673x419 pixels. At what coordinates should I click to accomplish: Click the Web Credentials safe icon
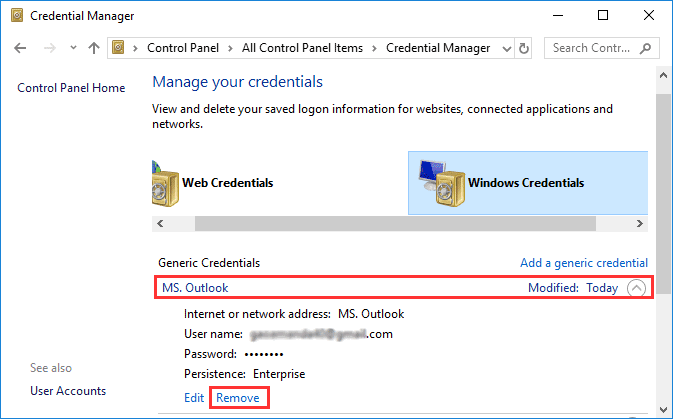pyautogui.click(x=165, y=184)
